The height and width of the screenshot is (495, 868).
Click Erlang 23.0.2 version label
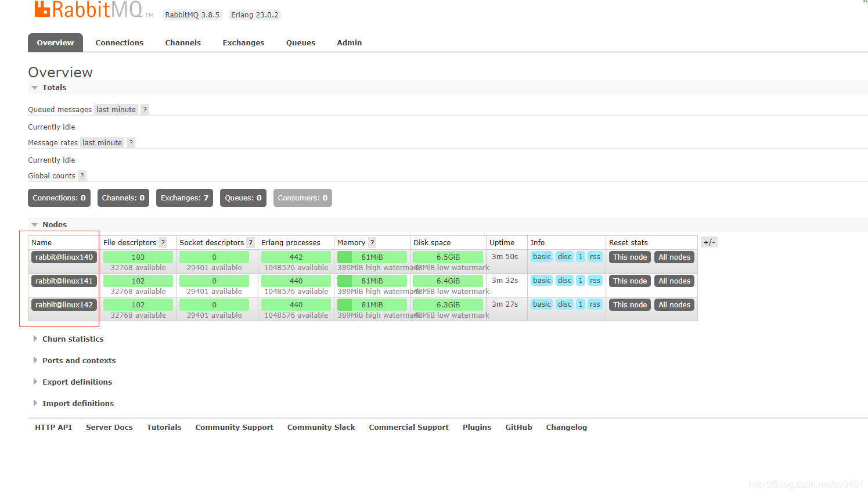coord(255,15)
